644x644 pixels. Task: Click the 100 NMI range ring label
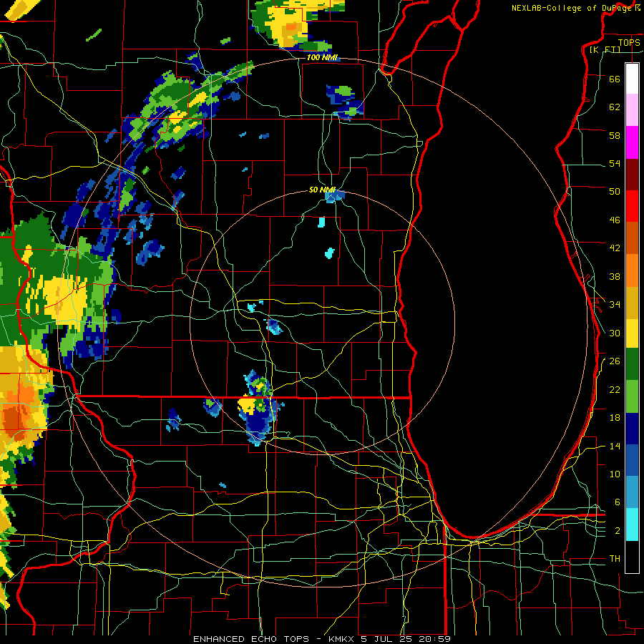322,57
